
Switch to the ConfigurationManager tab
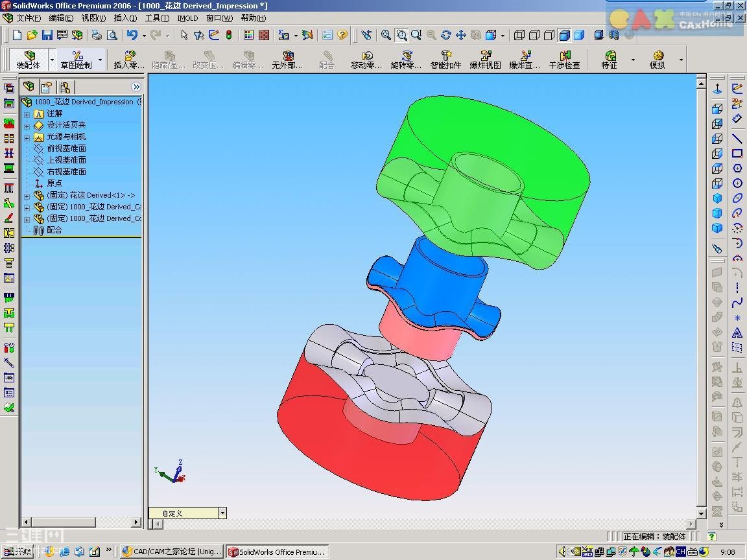click(65, 87)
